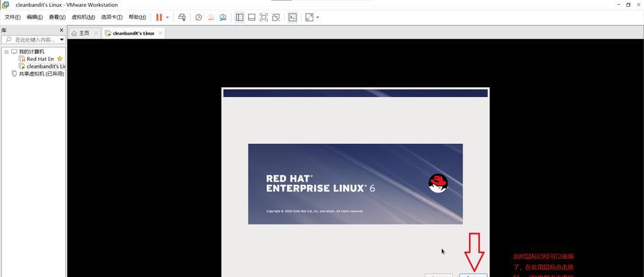Viewport: 644px width, 277px height.
Task: Open the 编辑(E) menu
Action: (35, 17)
